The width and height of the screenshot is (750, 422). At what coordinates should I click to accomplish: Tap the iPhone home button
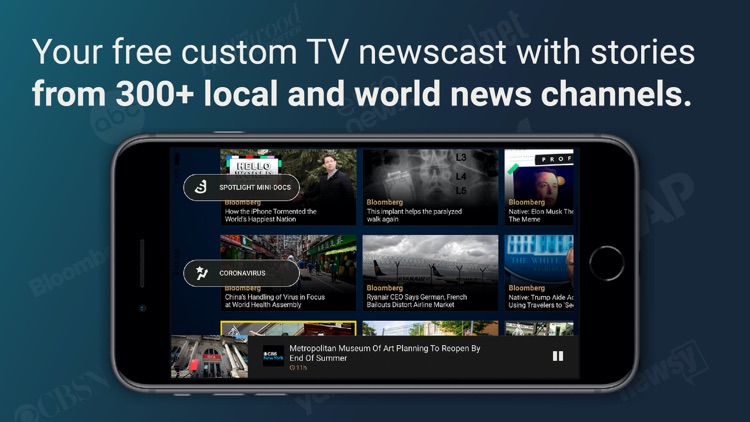click(x=607, y=263)
